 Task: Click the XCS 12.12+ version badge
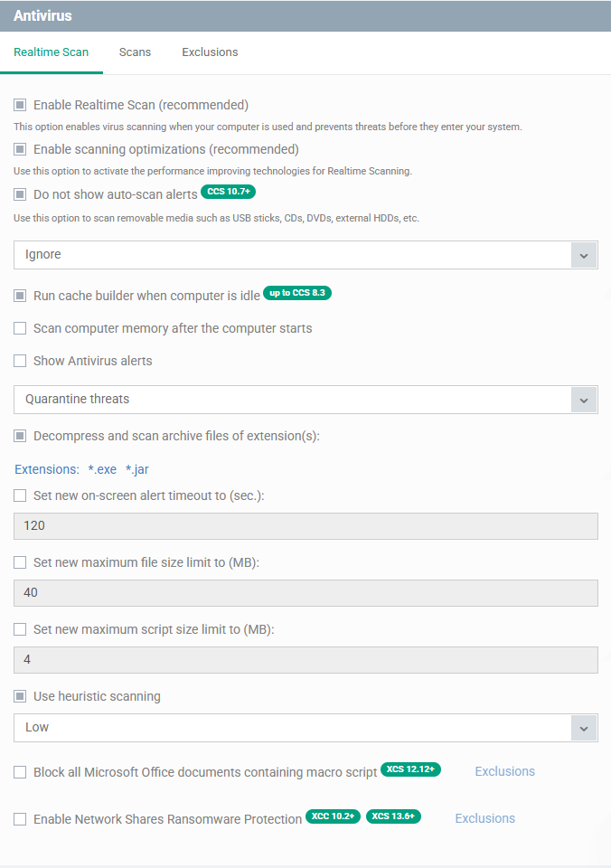410,769
